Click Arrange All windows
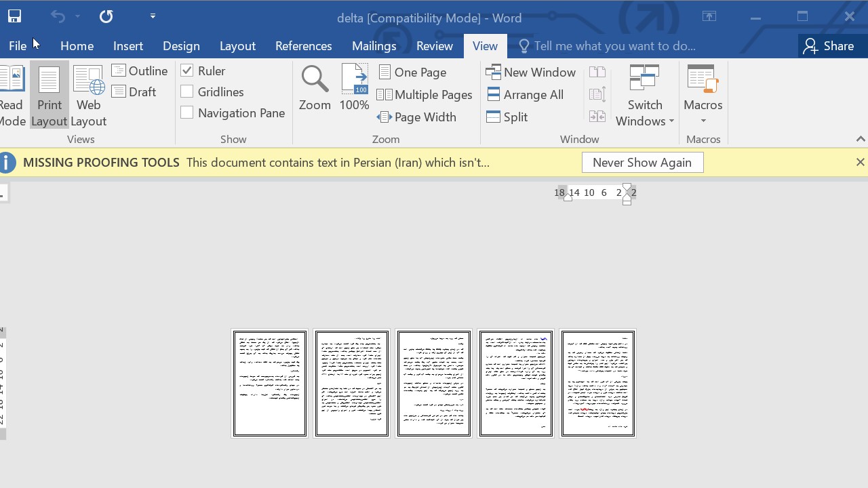This screenshot has width=868, height=488. (526, 95)
